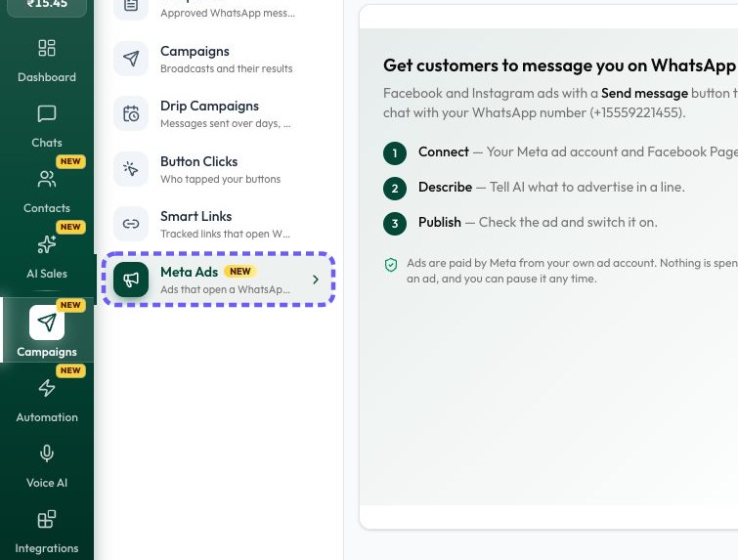
Task: Click the NEW badge beside Meta Ads
Action: point(240,272)
